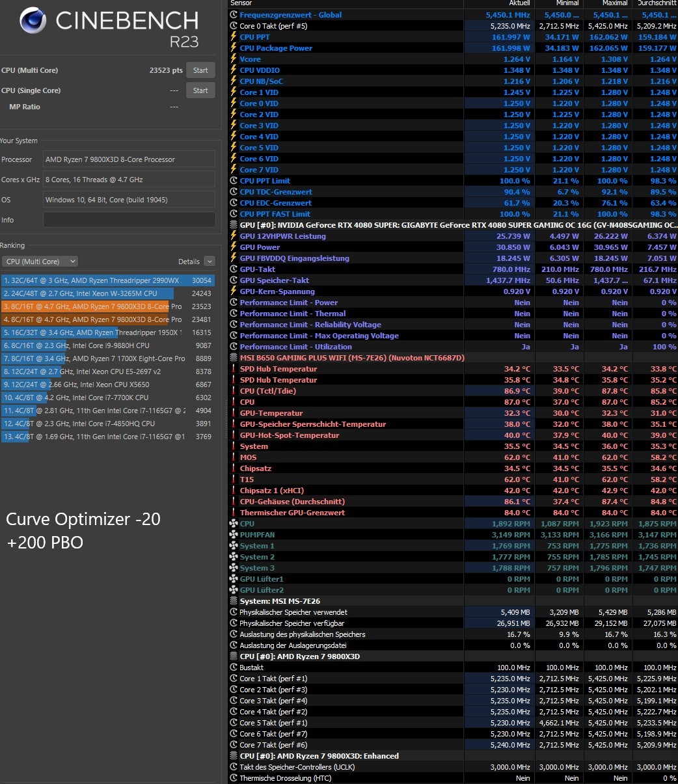
Task: Click thermometer icon of Chipsatz row
Action: tap(234, 468)
